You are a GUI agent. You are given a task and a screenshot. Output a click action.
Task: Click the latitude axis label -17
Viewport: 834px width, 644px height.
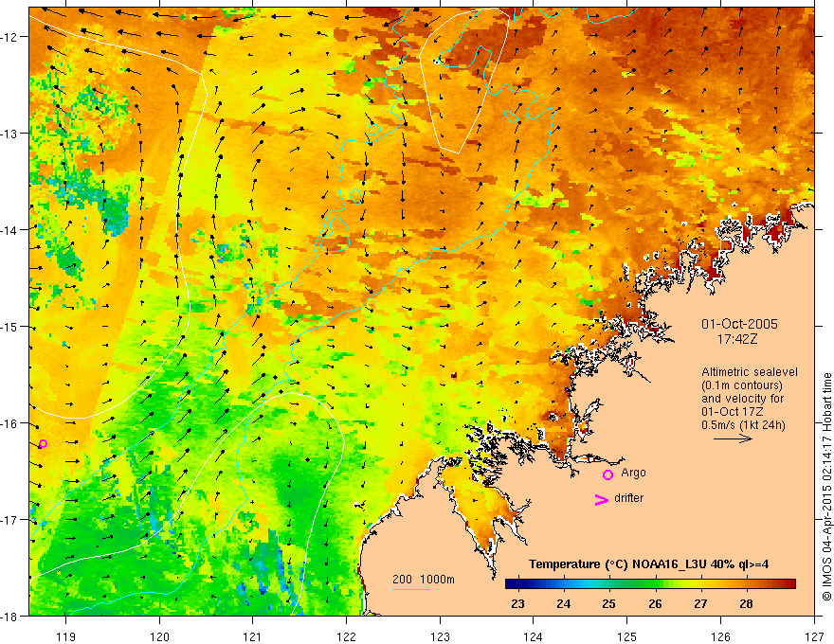pyautogui.click(x=10, y=520)
